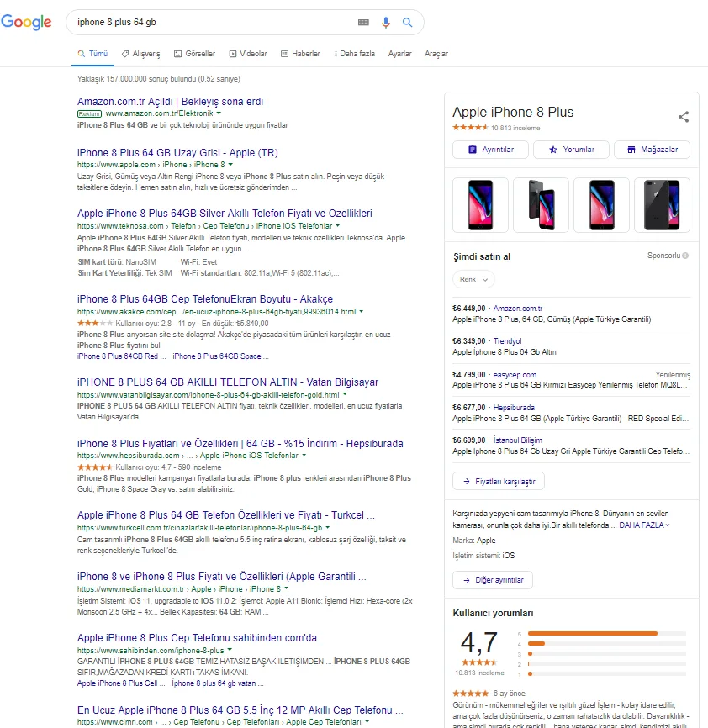
Task: Open easycep.com ₺4.799,00 refurbished offer
Action: pos(571,379)
